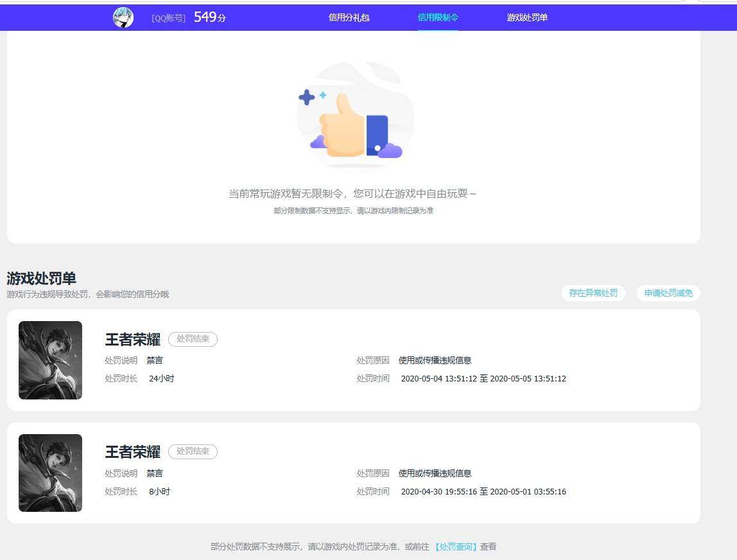The width and height of the screenshot is (737, 560).
Task: Click 处罚结束 badge on 8小时 penalty card
Action: click(x=193, y=451)
